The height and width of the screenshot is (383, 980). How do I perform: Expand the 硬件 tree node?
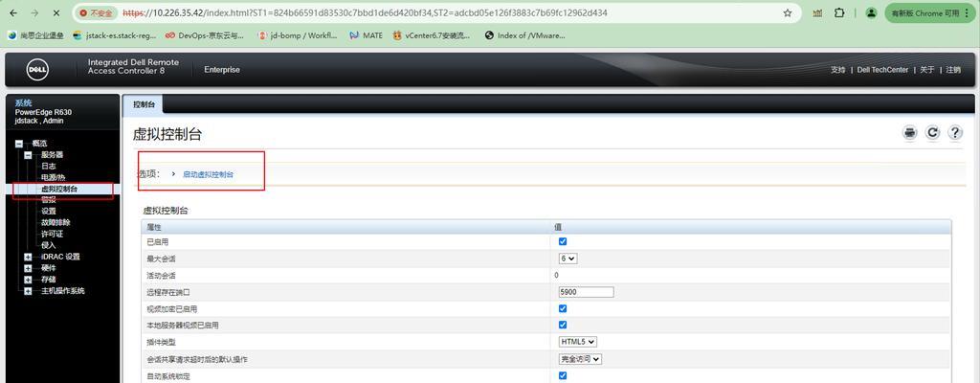pos(28,268)
